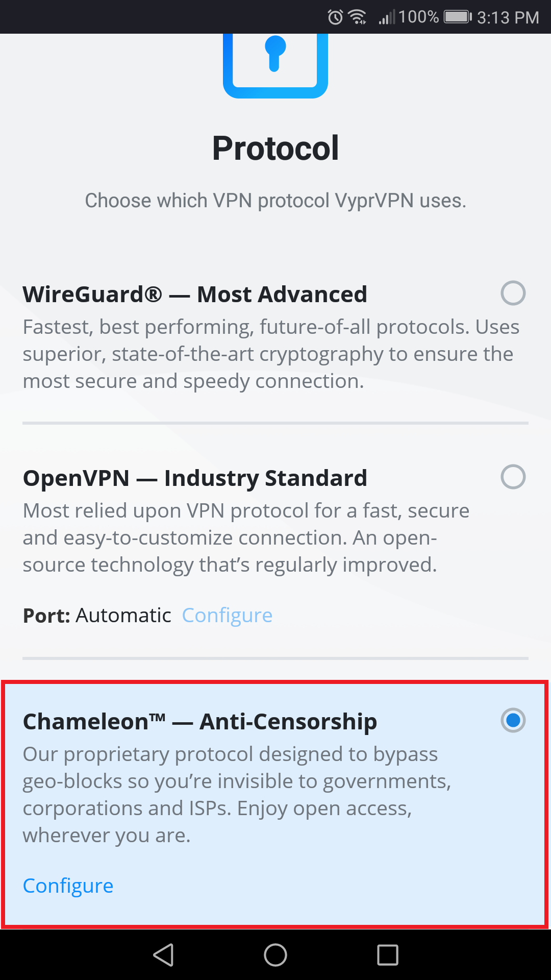The height and width of the screenshot is (980, 551).
Task: Open Configure under Chameleon protocol
Action: point(68,887)
